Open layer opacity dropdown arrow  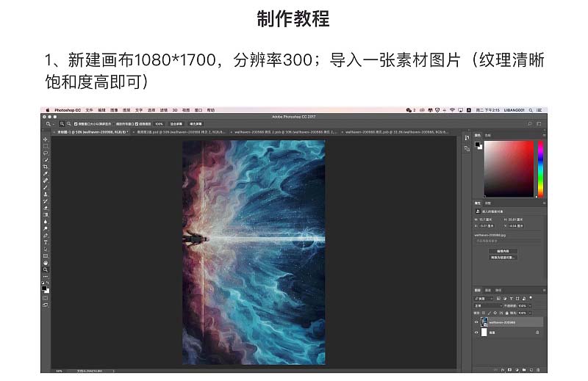tap(530, 306)
